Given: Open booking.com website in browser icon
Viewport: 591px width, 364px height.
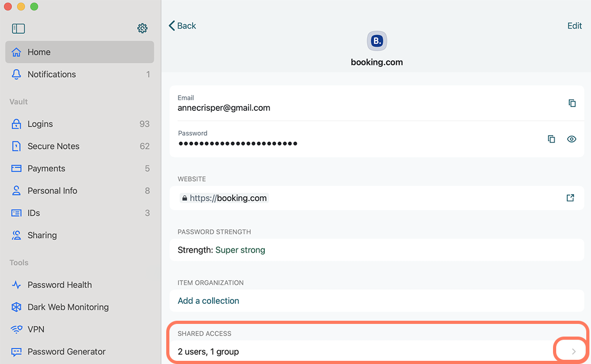Looking at the screenshot, I should [570, 198].
